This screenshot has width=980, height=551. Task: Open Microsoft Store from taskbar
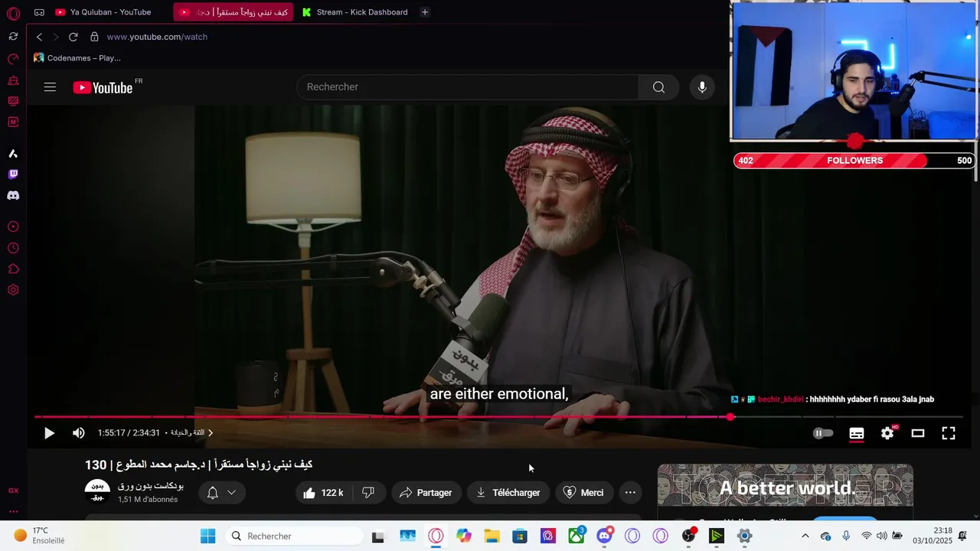[x=520, y=536]
